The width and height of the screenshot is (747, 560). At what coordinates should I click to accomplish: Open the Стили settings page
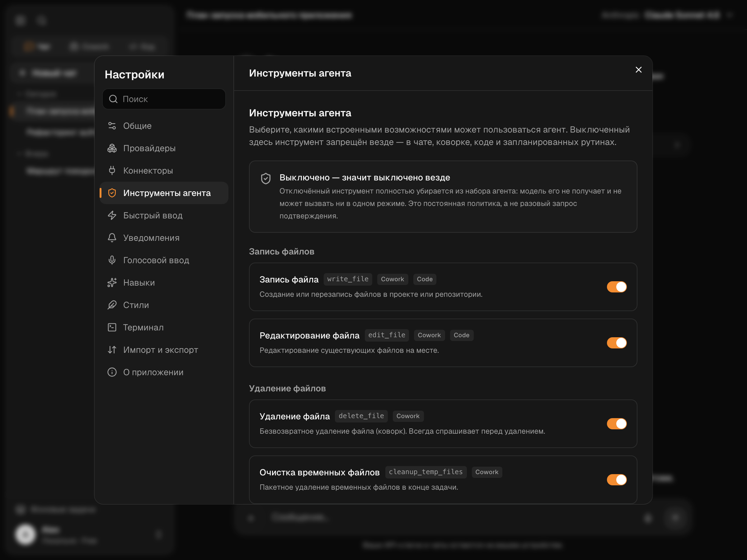pyautogui.click(x=164, y=305)
